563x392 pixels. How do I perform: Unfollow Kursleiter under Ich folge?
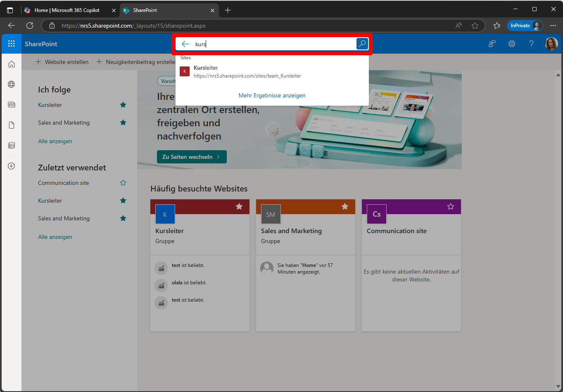click(123, 105)
